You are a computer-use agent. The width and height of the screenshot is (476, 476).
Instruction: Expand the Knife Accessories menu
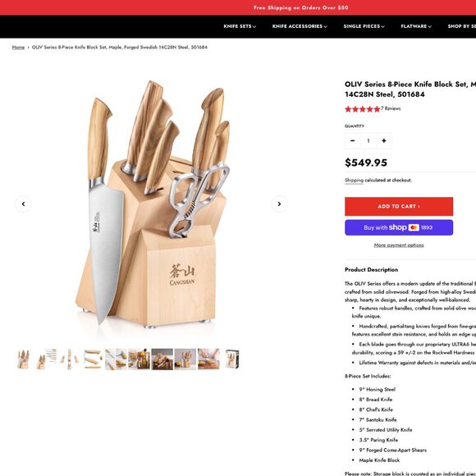[300, 26]
